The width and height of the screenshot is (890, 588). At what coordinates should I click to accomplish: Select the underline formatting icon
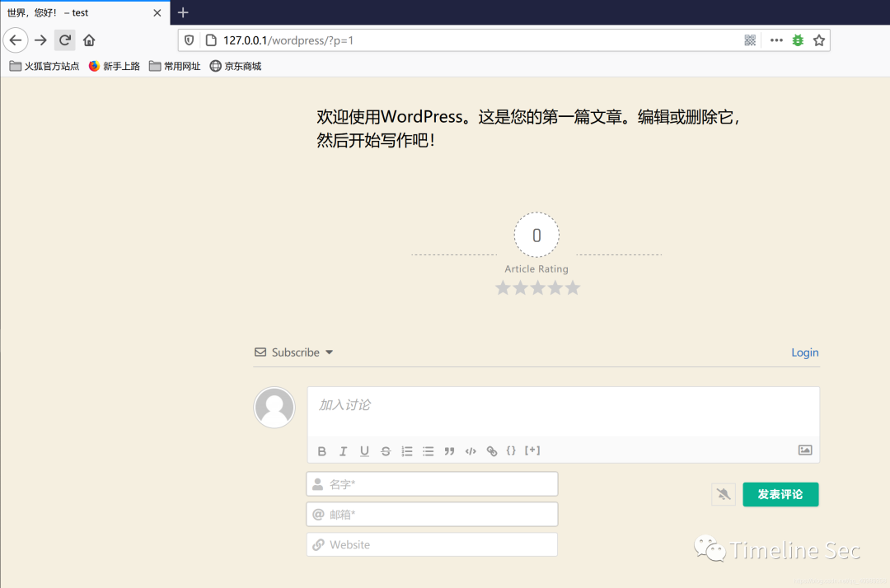(364, 450)
